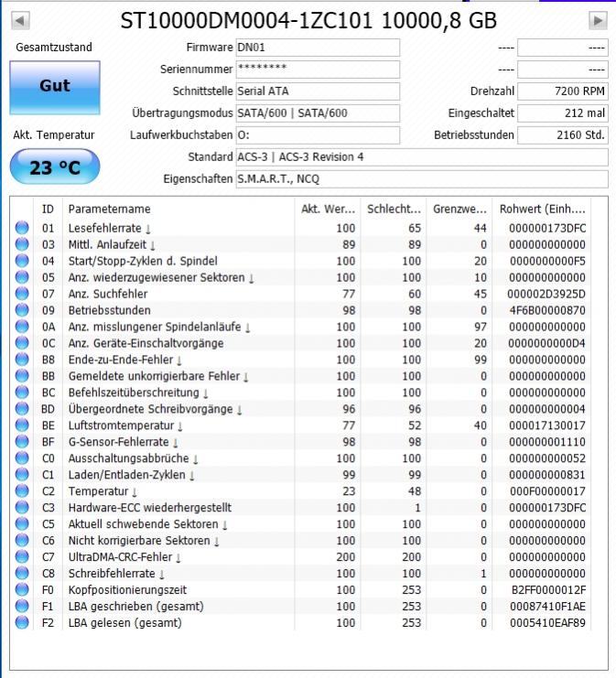Viewport: 616px width, 678px height.
Task: Select the Schnittstelle field Serial ATA
Action: click(318, 91)
